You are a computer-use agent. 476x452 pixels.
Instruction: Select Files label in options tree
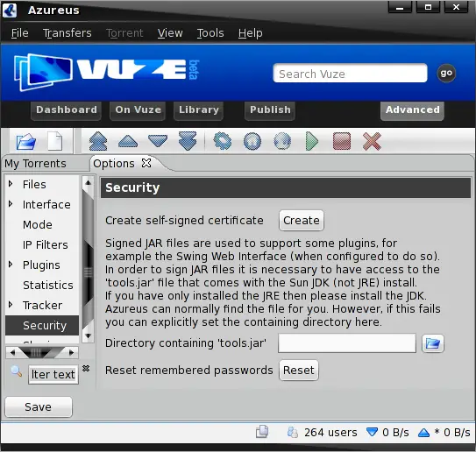point(34,185)
